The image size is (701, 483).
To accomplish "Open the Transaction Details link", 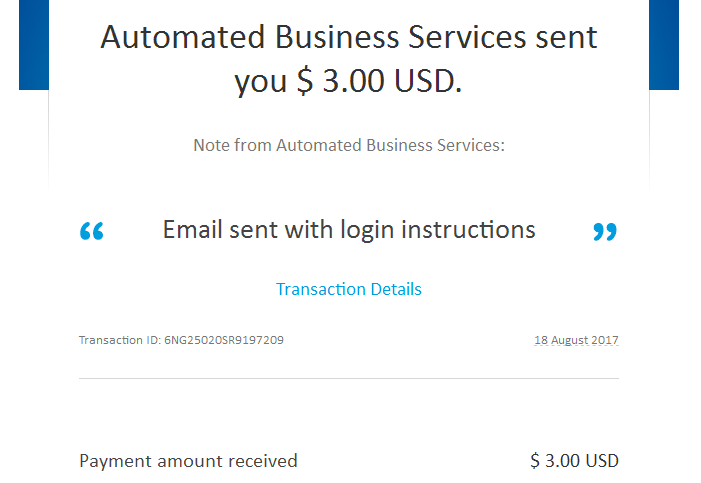I will (x=349, y=289).
